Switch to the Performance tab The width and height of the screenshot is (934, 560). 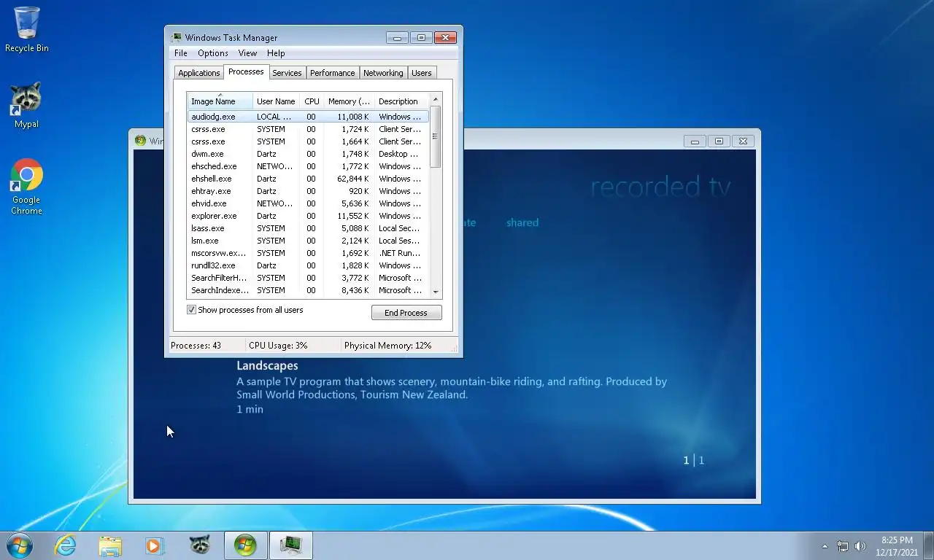tap(332, 73)
